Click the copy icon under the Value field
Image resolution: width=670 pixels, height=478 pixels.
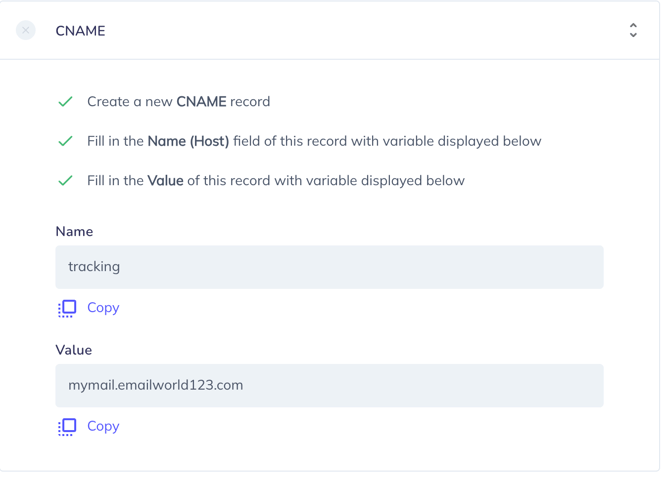click(67, 427)
